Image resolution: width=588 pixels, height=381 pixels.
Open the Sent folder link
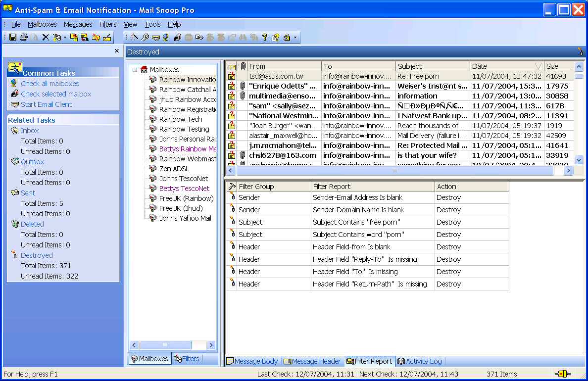coord(28,193)
